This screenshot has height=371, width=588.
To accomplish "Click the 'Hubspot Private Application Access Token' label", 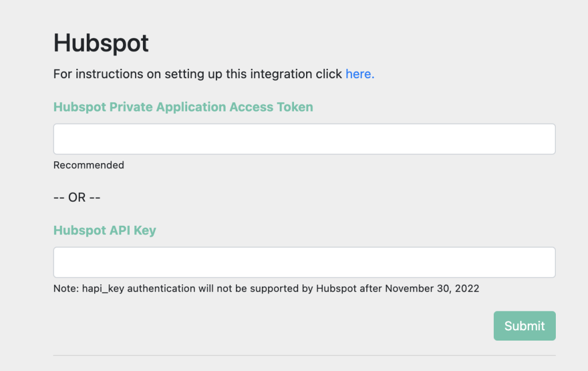I will (x=183, y=107).
